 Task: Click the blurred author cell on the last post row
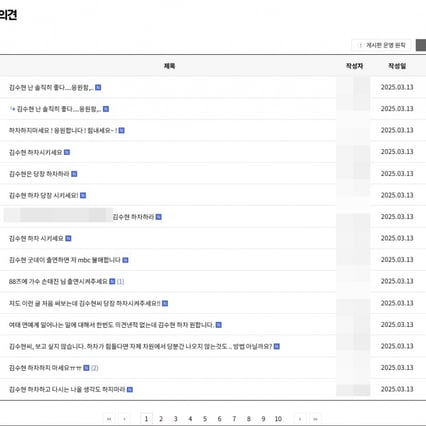point(353,389)
